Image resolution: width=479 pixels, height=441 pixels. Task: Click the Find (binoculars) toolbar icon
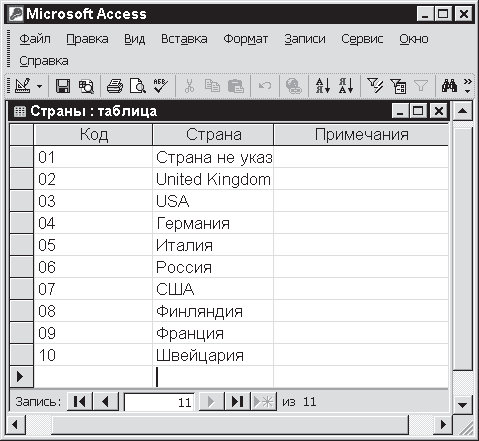point(449,86)
